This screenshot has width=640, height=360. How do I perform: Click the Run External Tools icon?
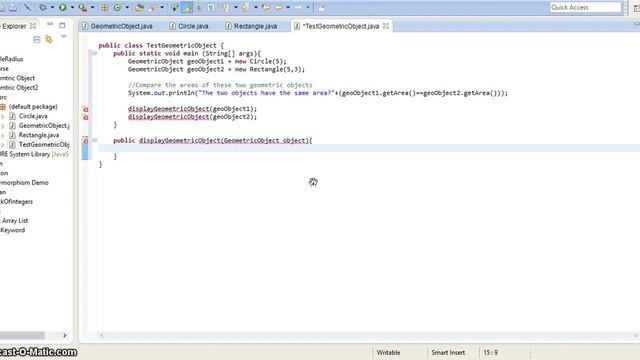pyautogui.click(x=82, y=7)
